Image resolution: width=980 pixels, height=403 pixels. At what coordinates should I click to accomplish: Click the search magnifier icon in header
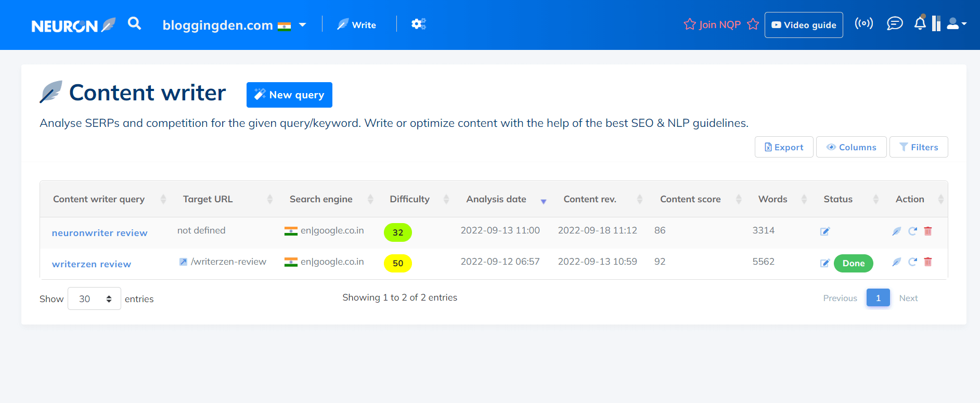click(x=134, y=23)
